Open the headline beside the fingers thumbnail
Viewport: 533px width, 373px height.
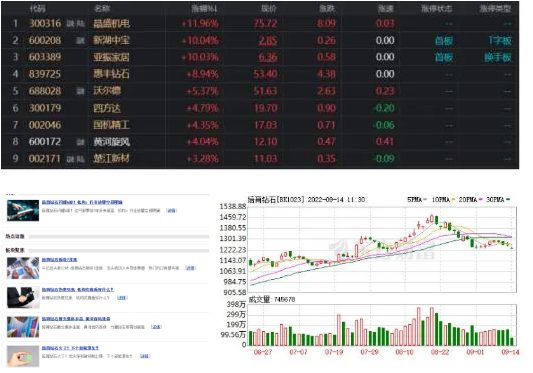[70, 348]
